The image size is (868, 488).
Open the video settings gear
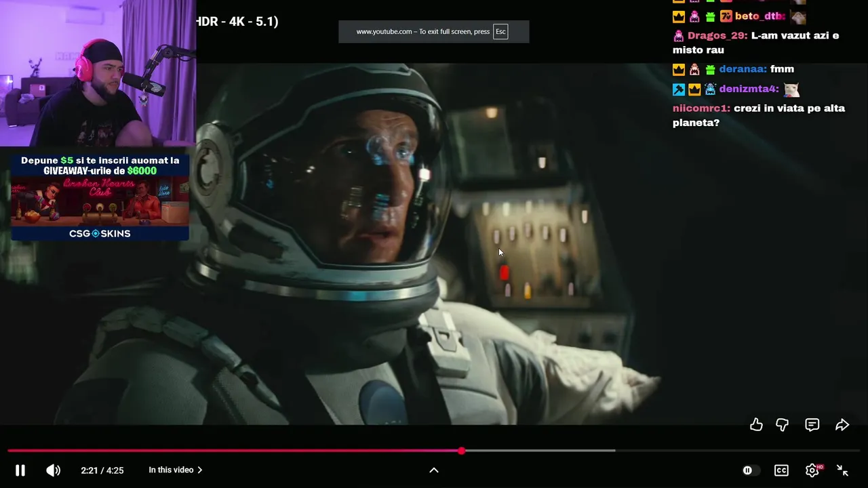pyautogui.click(x=812, y=470)
